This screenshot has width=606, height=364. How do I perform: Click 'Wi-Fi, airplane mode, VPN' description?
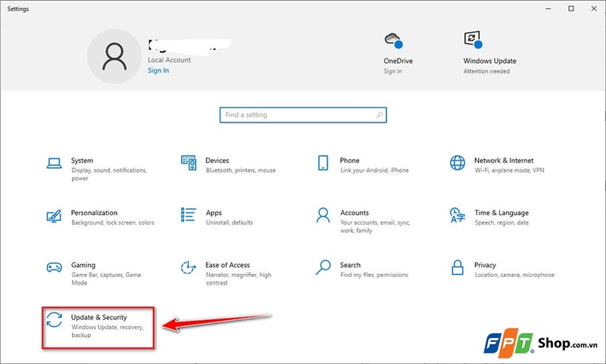coord(509,170)
